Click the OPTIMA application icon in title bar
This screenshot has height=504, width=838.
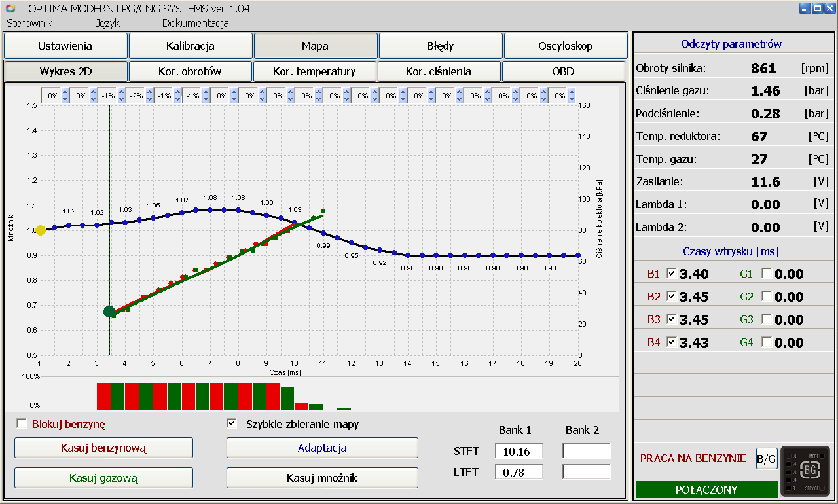pyautogui.click(x=10, y=9)
